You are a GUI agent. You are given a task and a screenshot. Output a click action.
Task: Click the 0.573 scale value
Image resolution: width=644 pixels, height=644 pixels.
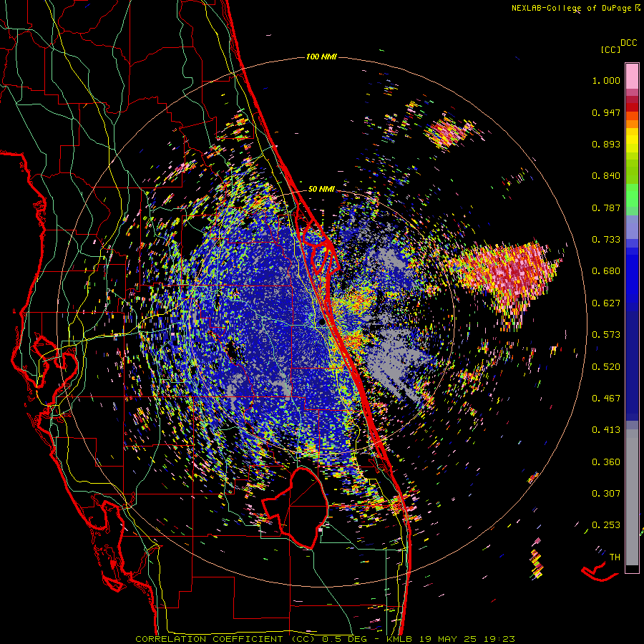coord(606,335)
